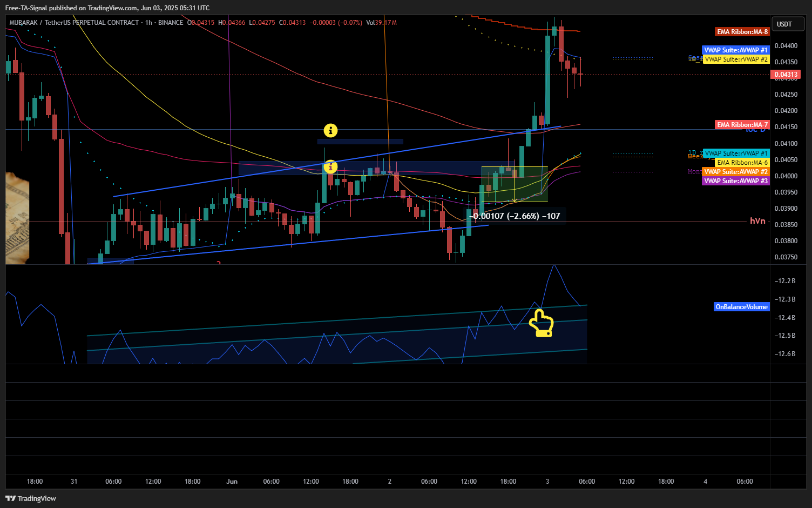Click 0.04000 on the price axis
812x508 pixels.
[786, 176]
